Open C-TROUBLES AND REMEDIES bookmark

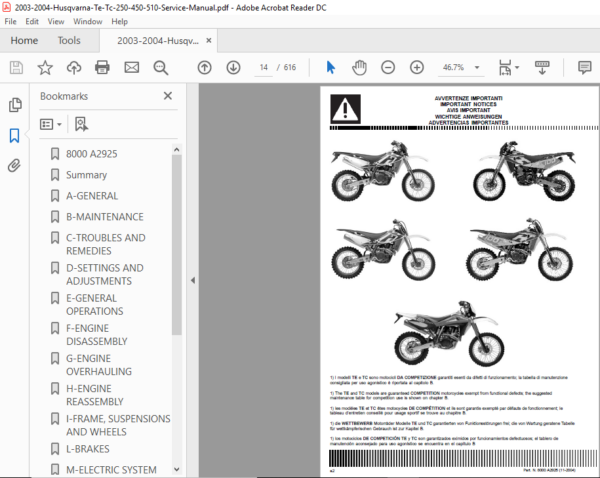[x=106, y=244]
